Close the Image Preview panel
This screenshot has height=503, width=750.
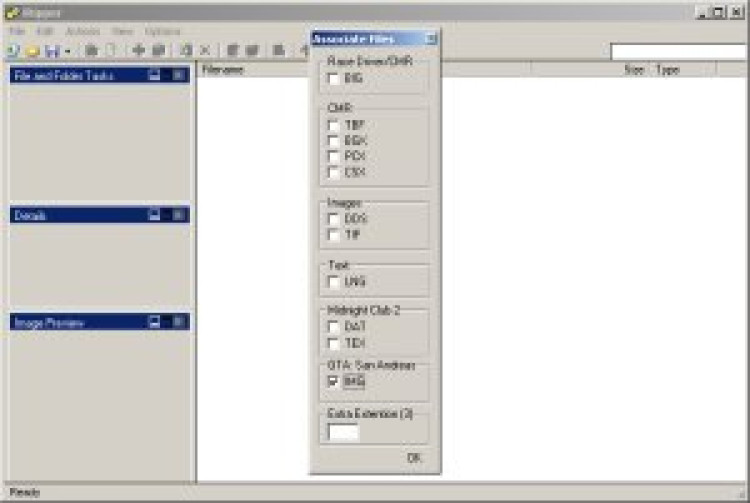point(178,322)
